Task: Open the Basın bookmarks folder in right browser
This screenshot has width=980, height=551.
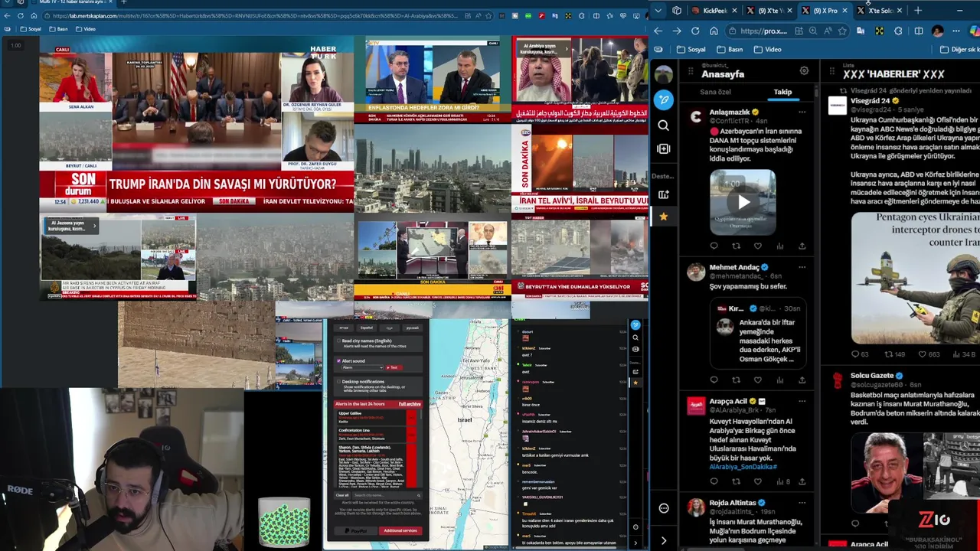Action: point(730,49)
